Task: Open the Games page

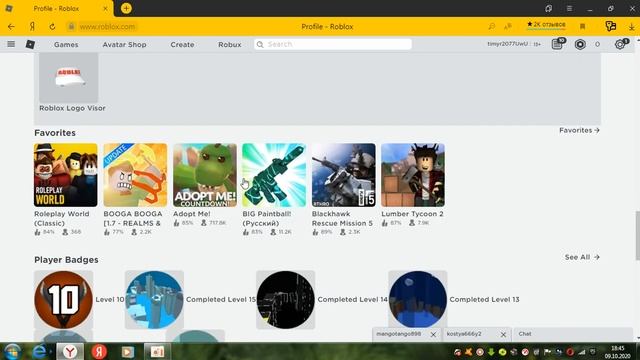Action: point(66,44)
